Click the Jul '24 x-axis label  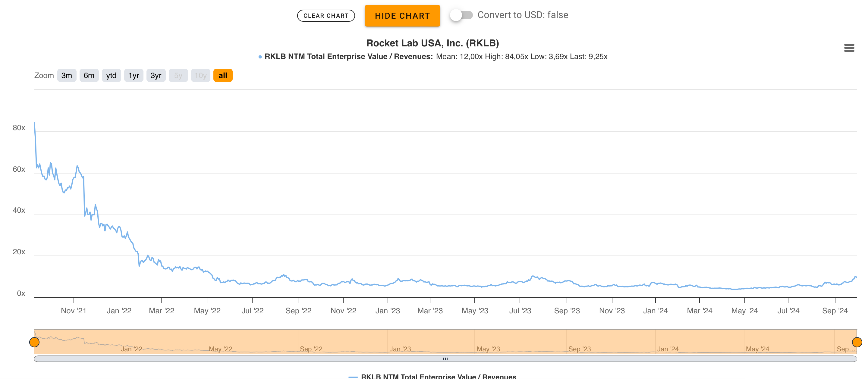click(788, 311)
